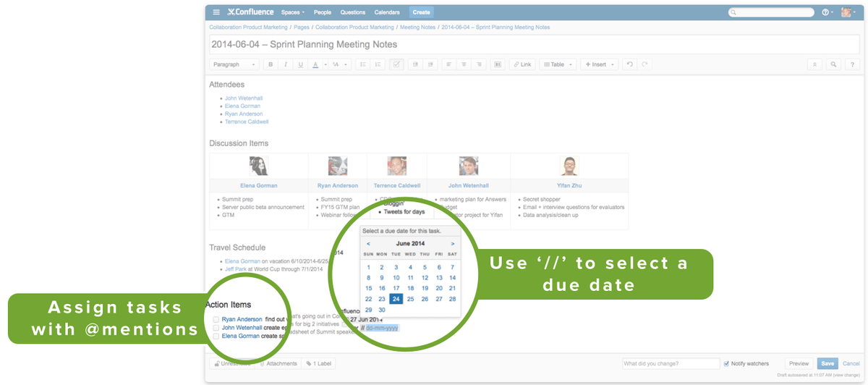Toggle the Notify watchers checkbox
Screen dimensions: 868x385
727,363
